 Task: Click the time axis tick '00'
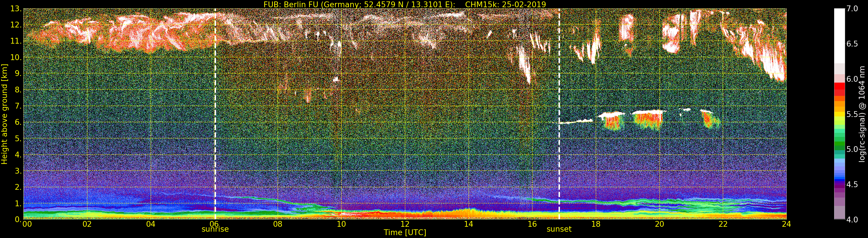(27, 224)
